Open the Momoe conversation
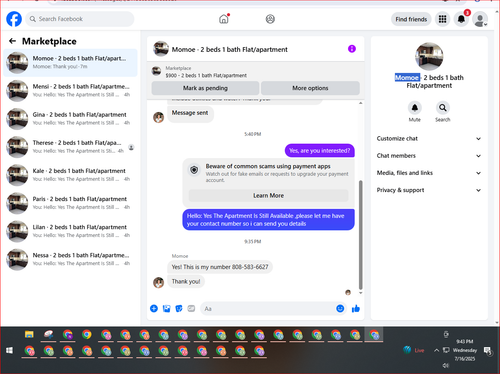This screenshot has height=374, width=500. point(70,63)
